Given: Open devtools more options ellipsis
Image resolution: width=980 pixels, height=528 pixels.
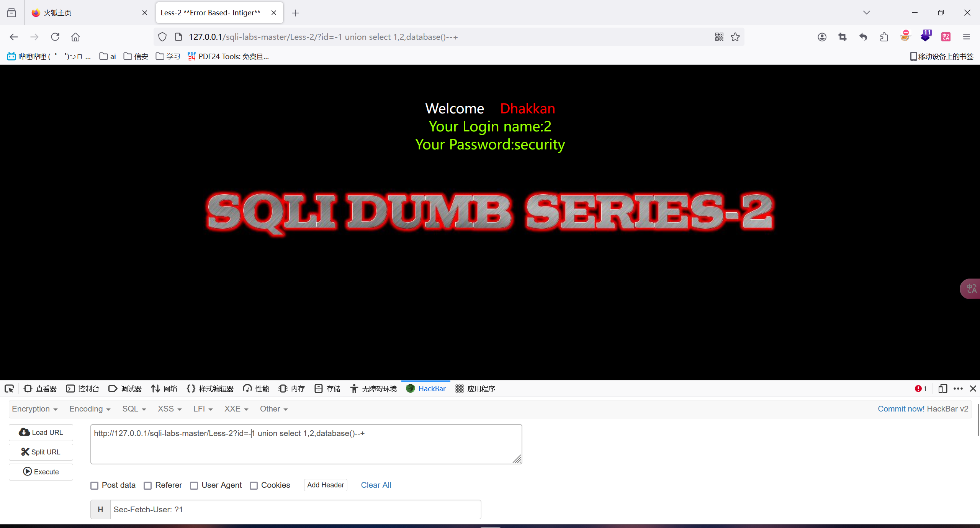Looking at the screenshot, I should tap(958, 389).
